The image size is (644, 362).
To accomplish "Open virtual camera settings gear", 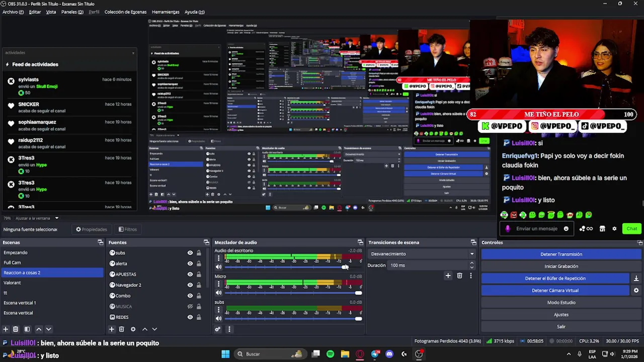I will pyautogui.click(x=636, y=291).
